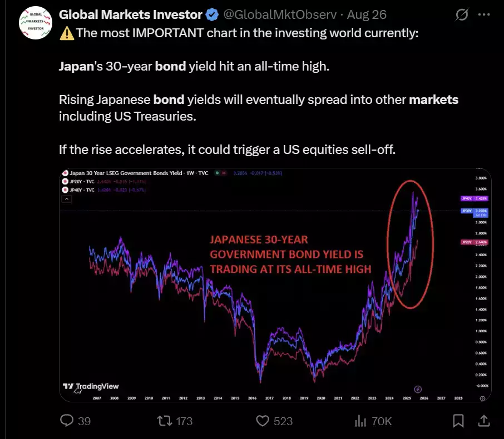This screenshot has width=504, height=439.
Task: Share the post via the upload arrow icon
Action: tap(483, 420)
